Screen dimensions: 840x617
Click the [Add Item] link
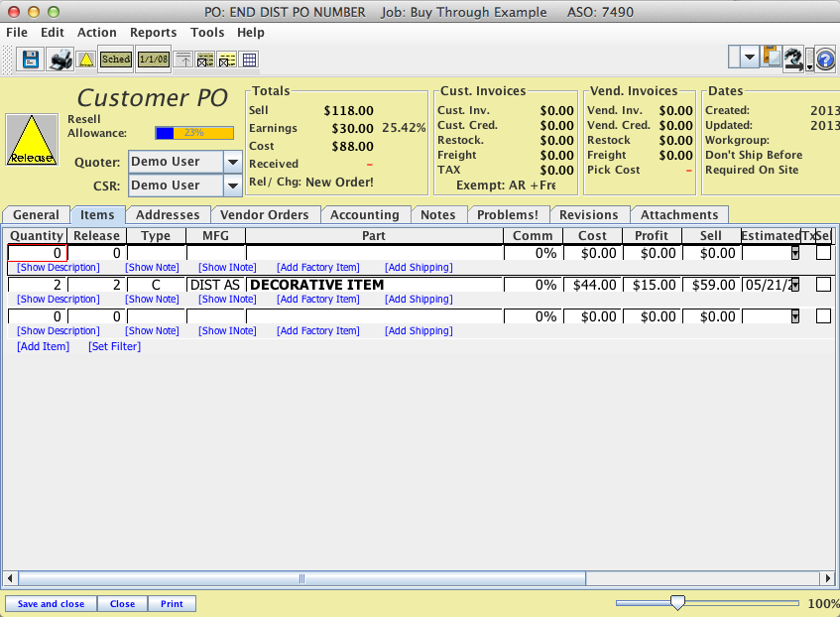point(43,347)
